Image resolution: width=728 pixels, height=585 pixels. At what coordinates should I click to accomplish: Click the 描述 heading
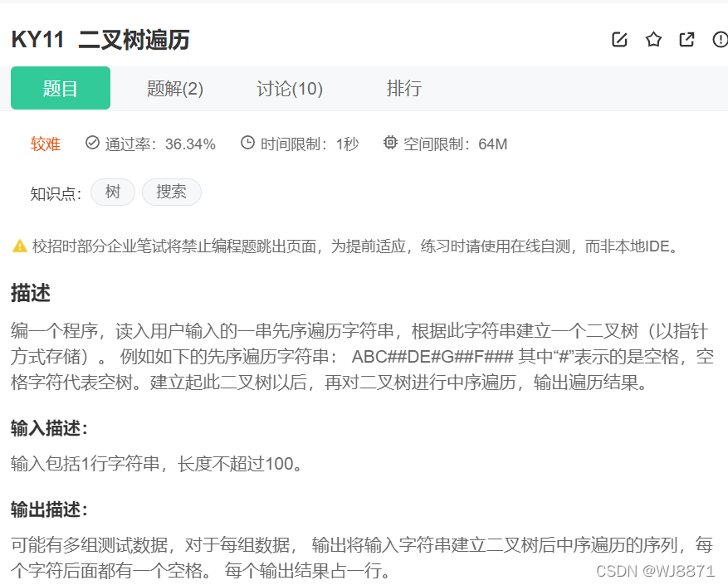pyautogui.click(x=31, y=294)
